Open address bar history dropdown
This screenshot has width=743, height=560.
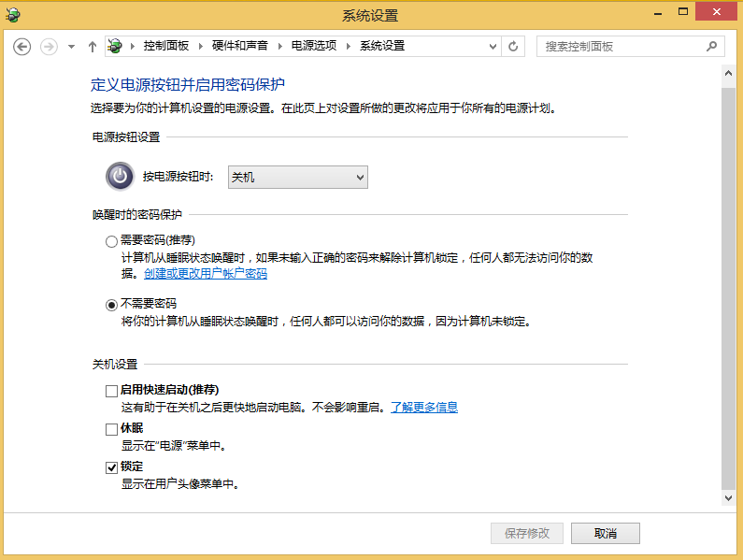[x=493, y=47]
